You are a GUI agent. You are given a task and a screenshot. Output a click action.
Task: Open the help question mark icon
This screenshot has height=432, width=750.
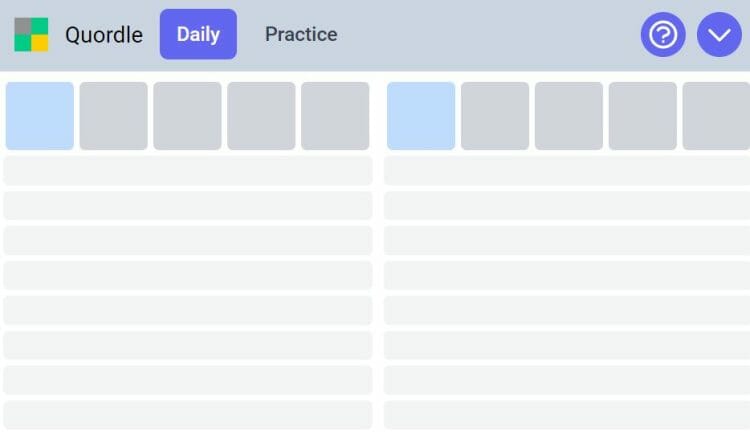663,34
